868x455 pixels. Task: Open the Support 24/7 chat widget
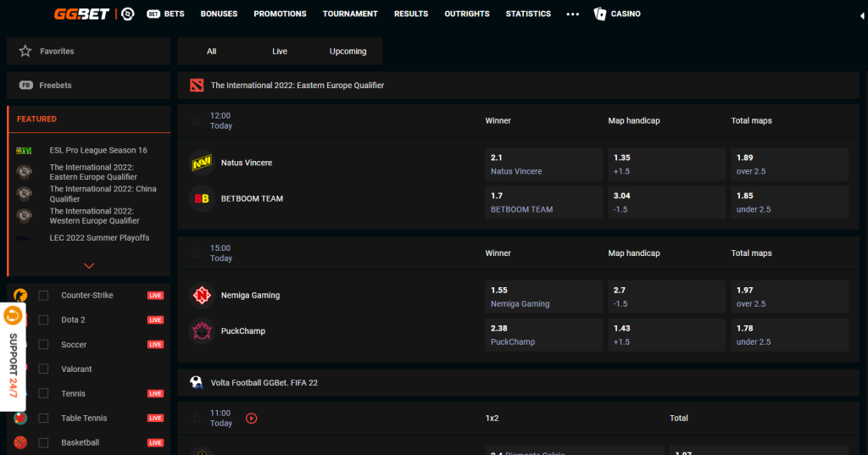tap(13, 357)
